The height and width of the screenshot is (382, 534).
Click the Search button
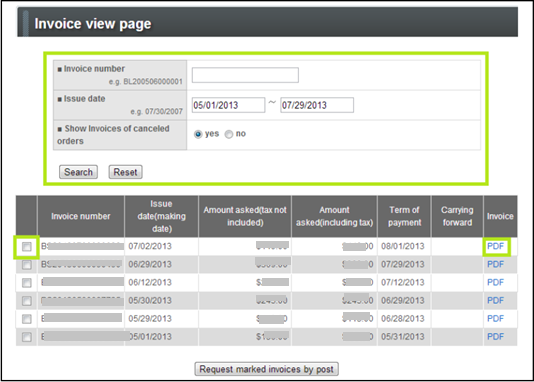pos(78,172)
